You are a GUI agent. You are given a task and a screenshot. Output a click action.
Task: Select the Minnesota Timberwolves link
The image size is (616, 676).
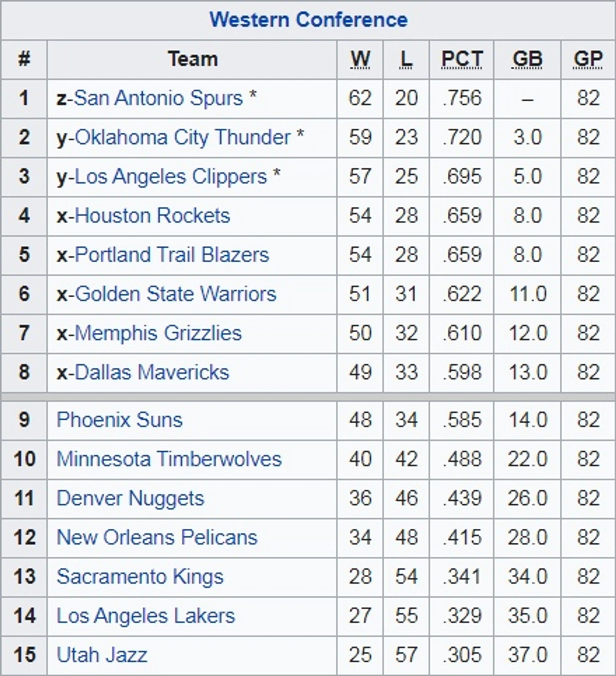169,459
